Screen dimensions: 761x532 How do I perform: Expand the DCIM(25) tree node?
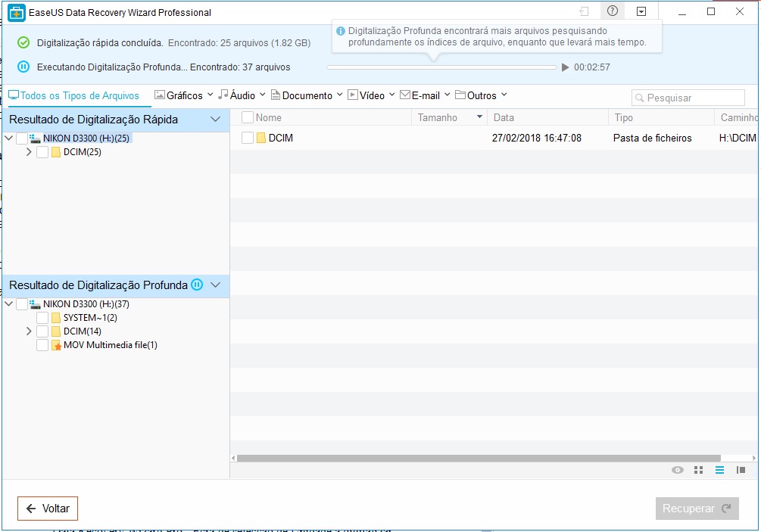[29, 152]
